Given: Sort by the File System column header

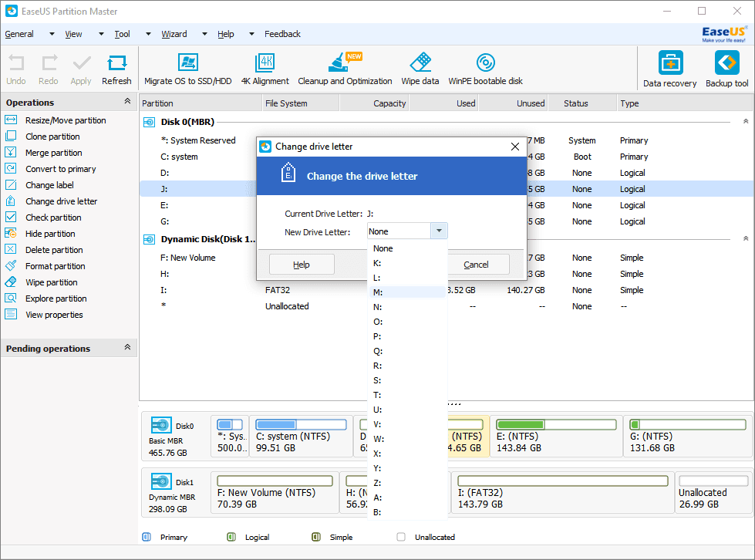Looking at the screenshot, I should pyautogui.click(x=301, y=103).
